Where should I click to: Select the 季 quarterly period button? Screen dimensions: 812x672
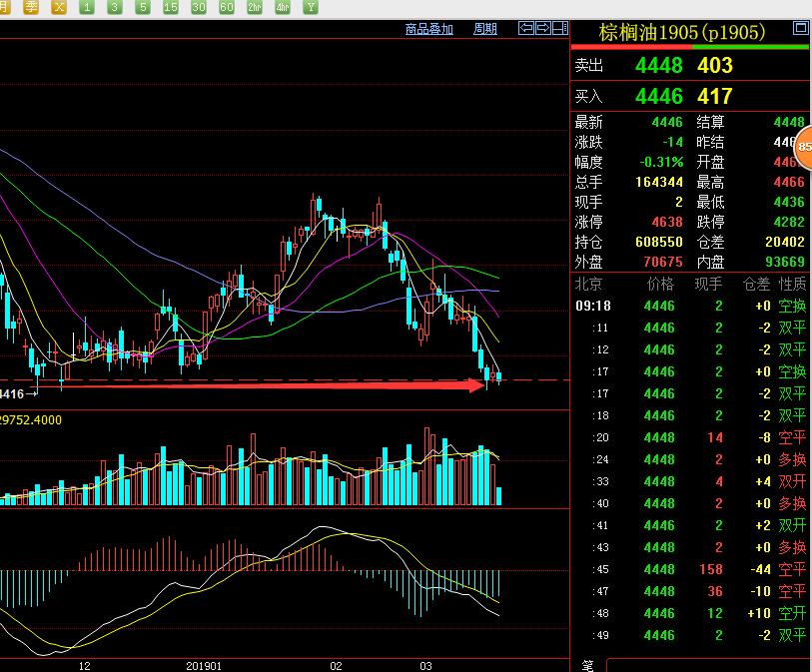click(32, 7)
